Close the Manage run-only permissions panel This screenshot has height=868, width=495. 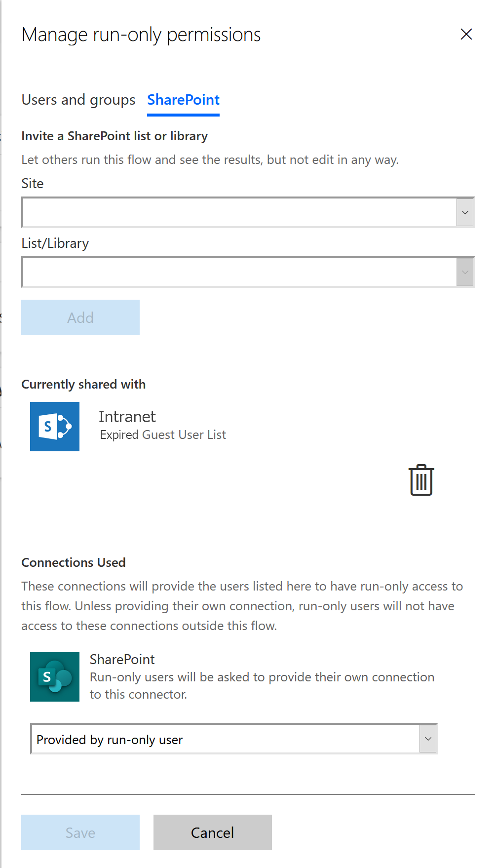pyautogui.click(x=466, y=34)
